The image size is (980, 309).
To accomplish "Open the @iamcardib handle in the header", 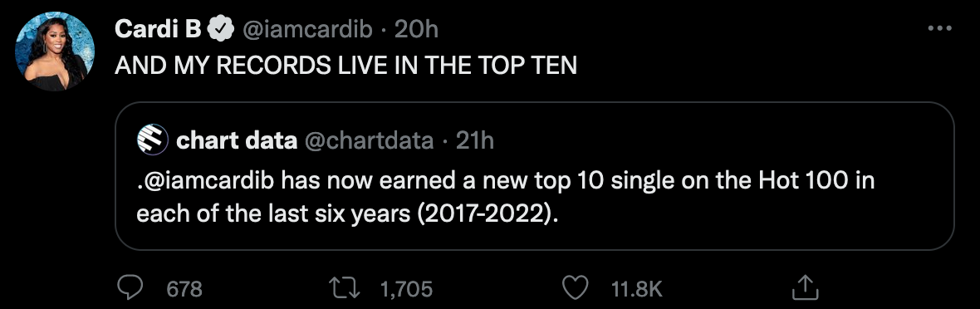I will click(306, 29).
